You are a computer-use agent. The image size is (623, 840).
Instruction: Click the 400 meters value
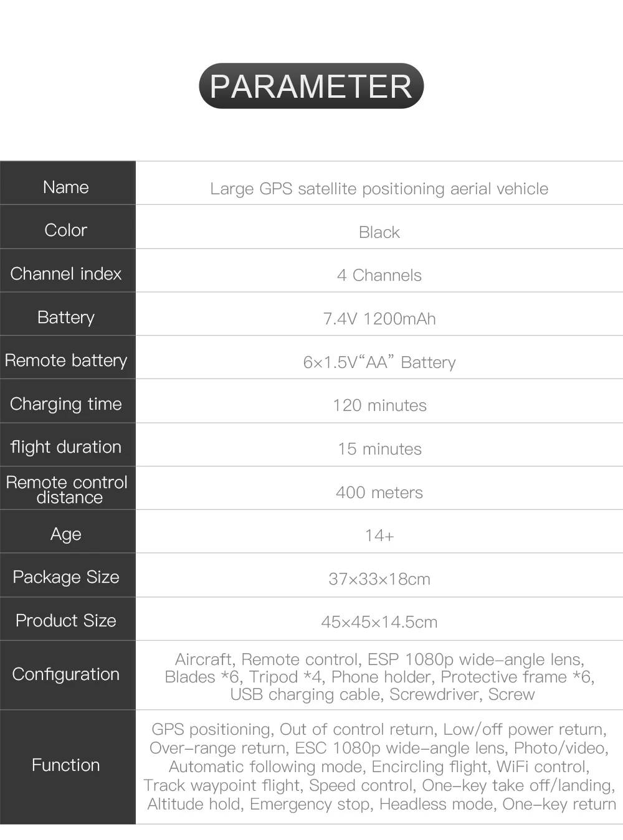pos(379,493)
